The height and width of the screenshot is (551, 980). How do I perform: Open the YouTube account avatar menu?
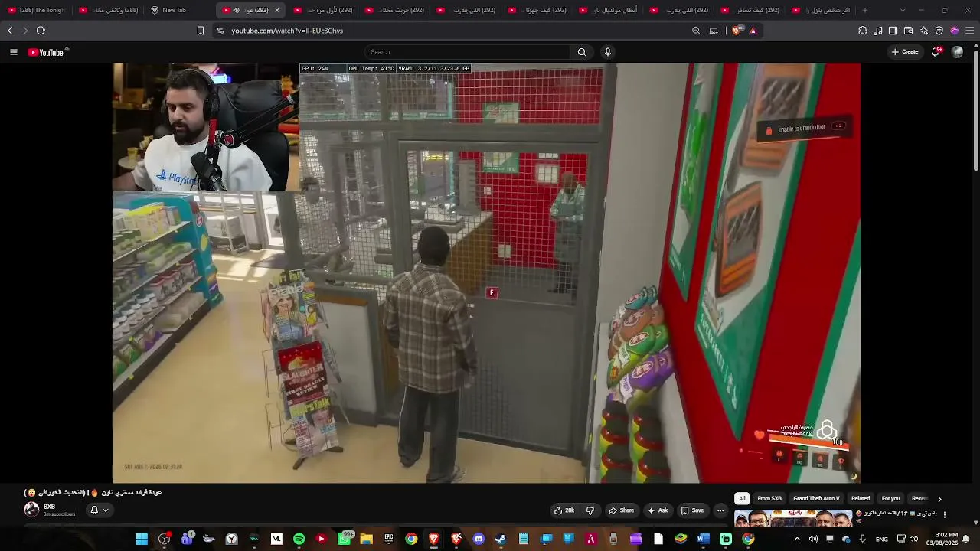[x=957, y=52]
